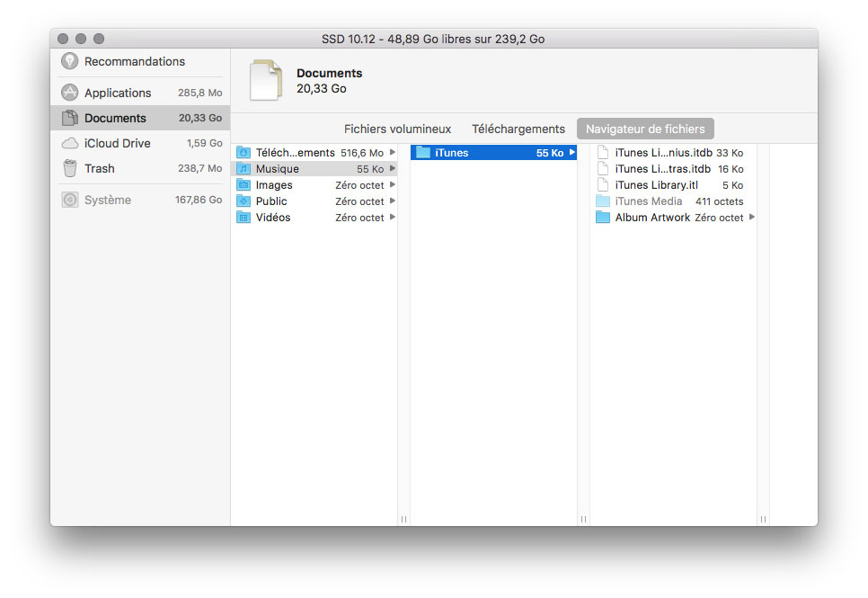This screenshot has height=598, width=868.
Task: Open the Téléchargements tab
Action: (518, 129)
